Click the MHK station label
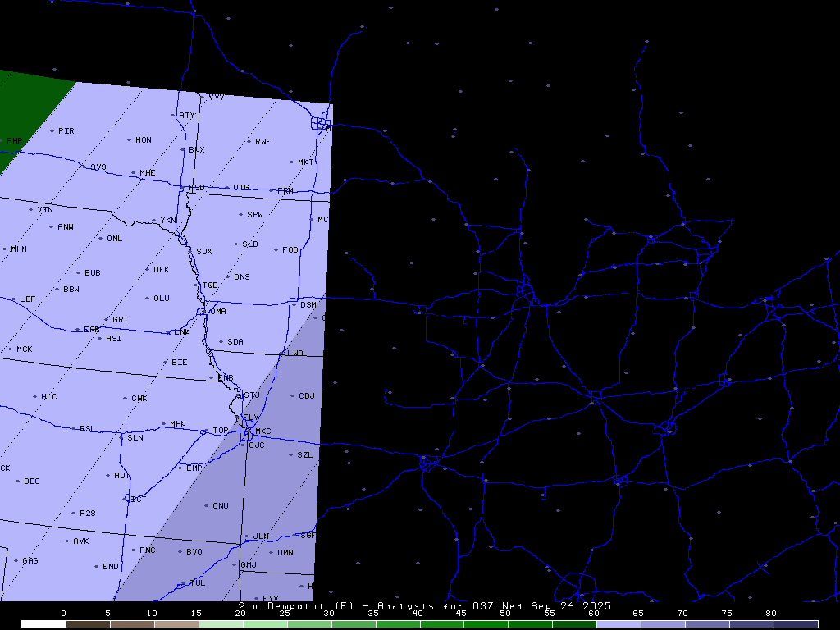 pyautogui.click(x=178, y=424)
